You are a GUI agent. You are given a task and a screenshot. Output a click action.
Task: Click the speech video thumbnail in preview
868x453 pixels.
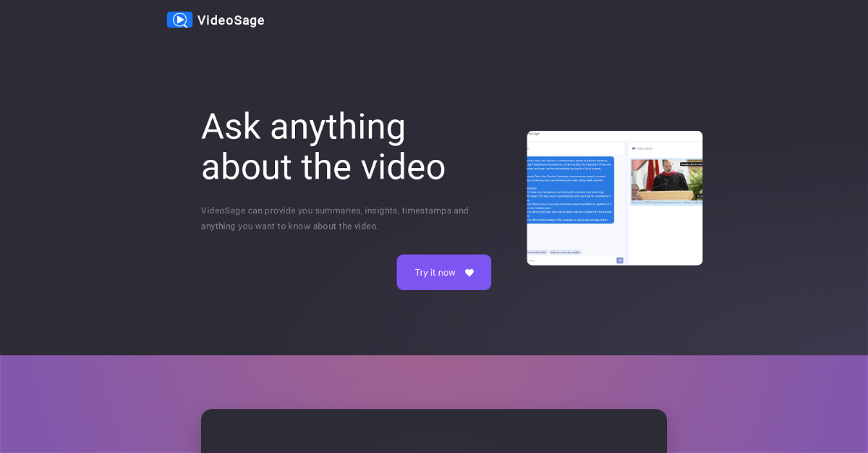(x=666, y=179)
